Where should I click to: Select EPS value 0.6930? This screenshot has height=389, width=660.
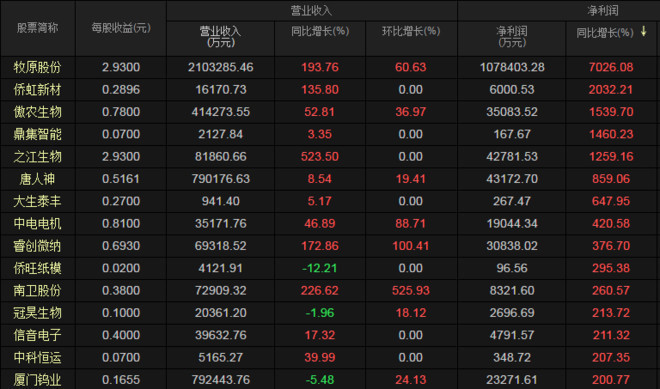coord(121,246)
